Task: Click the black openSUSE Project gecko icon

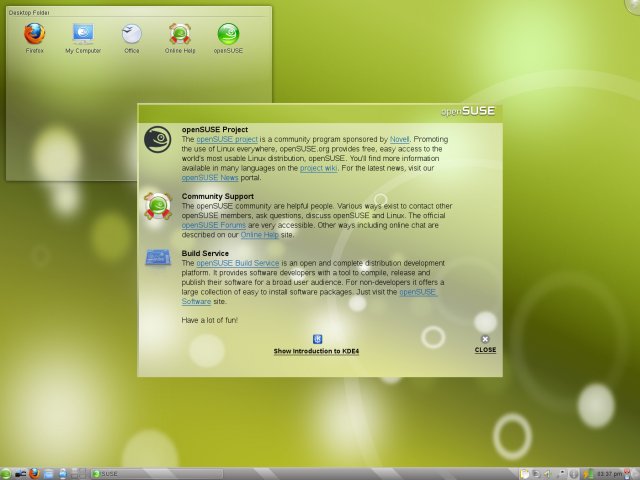Action: point(158,139)
